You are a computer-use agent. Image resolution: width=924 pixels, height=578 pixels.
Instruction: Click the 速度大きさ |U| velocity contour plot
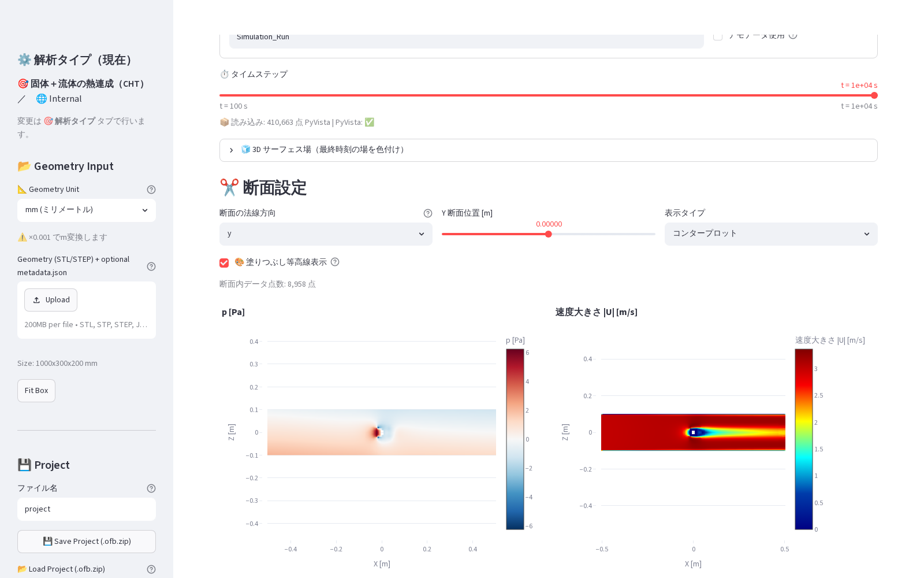click(693, 432)
